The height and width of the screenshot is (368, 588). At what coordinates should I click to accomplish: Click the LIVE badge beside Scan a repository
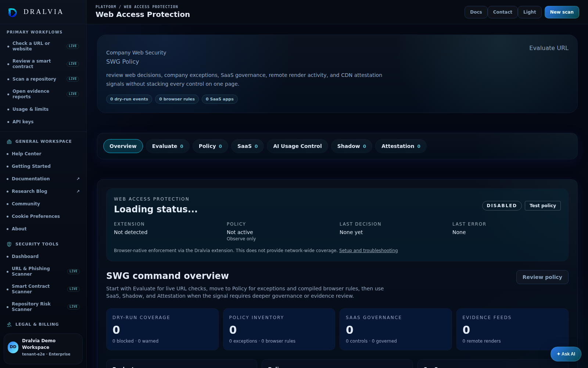73,79
